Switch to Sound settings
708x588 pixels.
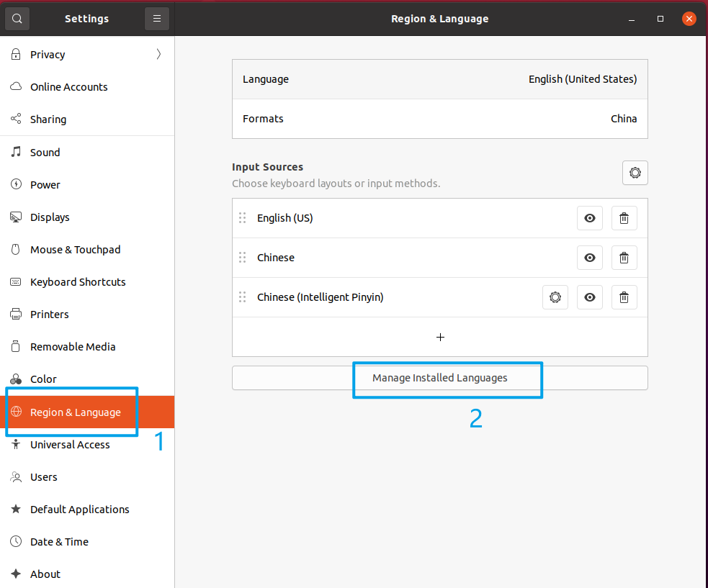tap(87, 152)
